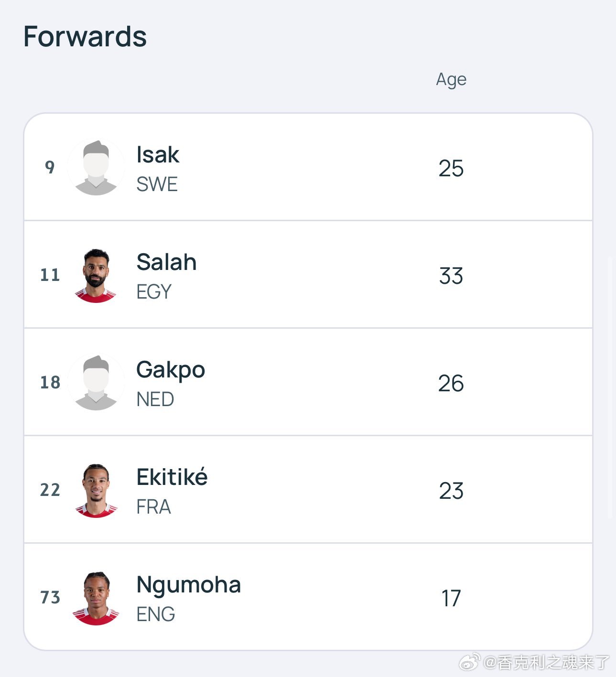Select shirt number 9 in Isak's row
Image resolution: width=616 pixels, height=677 pixels.
[x=50, y=167]
